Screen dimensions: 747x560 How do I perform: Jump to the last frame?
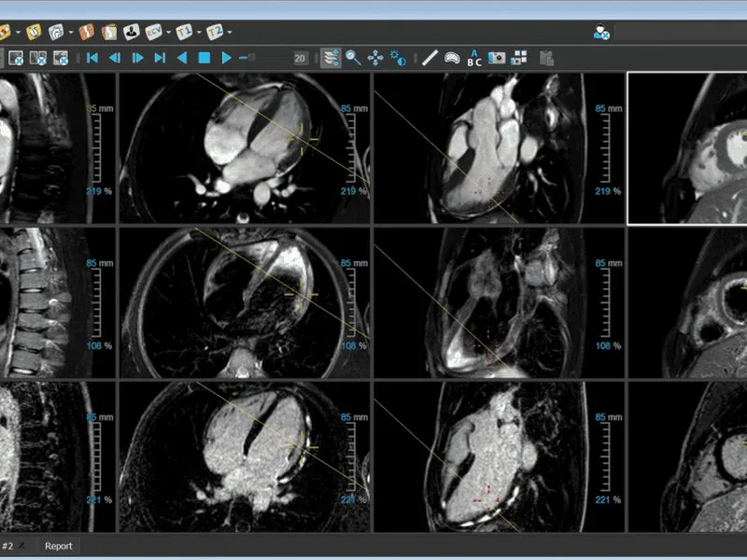(160, 58)
